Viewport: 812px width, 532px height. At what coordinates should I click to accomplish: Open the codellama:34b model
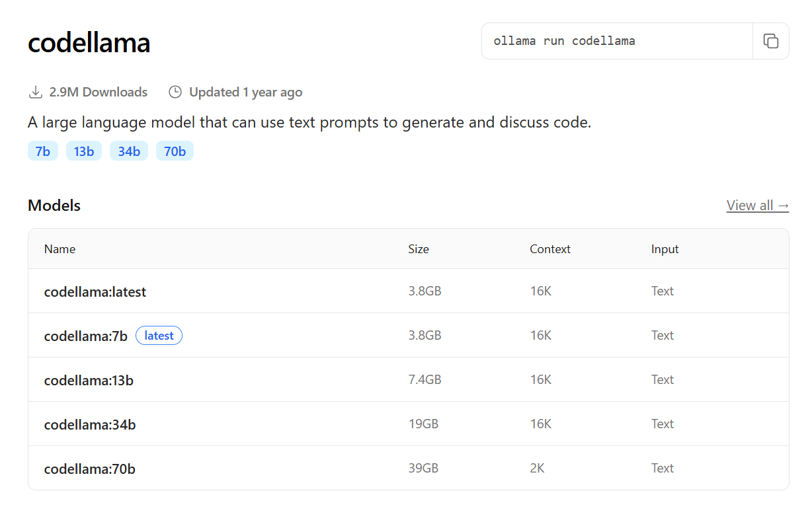90,424
